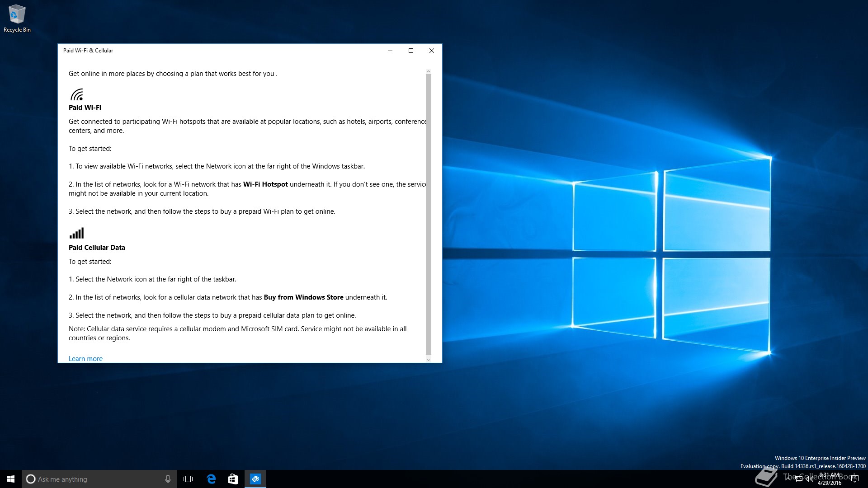Viewport: 868px width, 488px height.
Task: Click the 'buy a prepaid cellular data plan' step
Action: (x=212, y=315)
